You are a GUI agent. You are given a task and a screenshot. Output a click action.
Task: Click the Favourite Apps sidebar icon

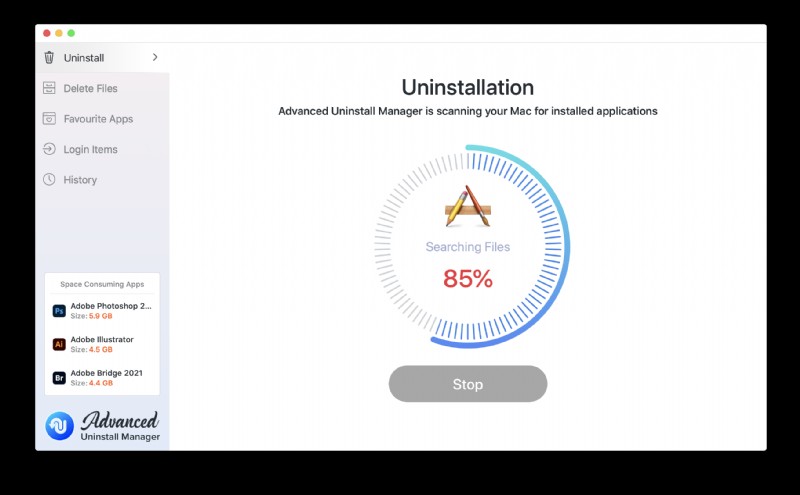coord(49,119)
